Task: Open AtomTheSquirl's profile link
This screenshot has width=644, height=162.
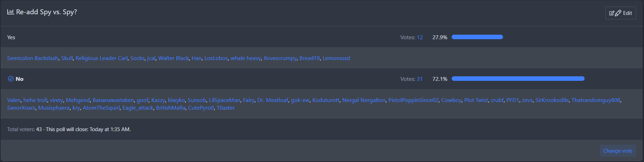Action: (x=101, y=108)
